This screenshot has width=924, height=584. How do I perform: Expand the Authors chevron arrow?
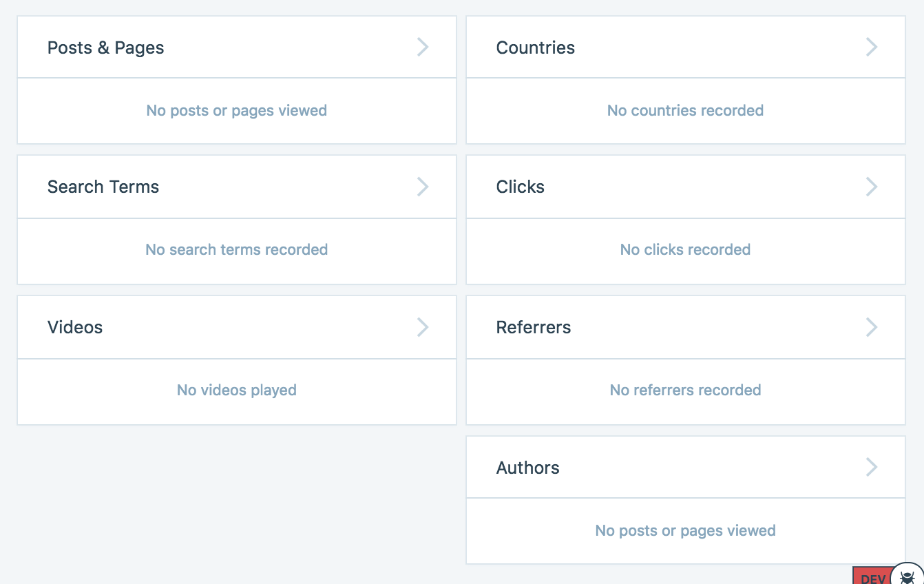(x=872, y=468)
